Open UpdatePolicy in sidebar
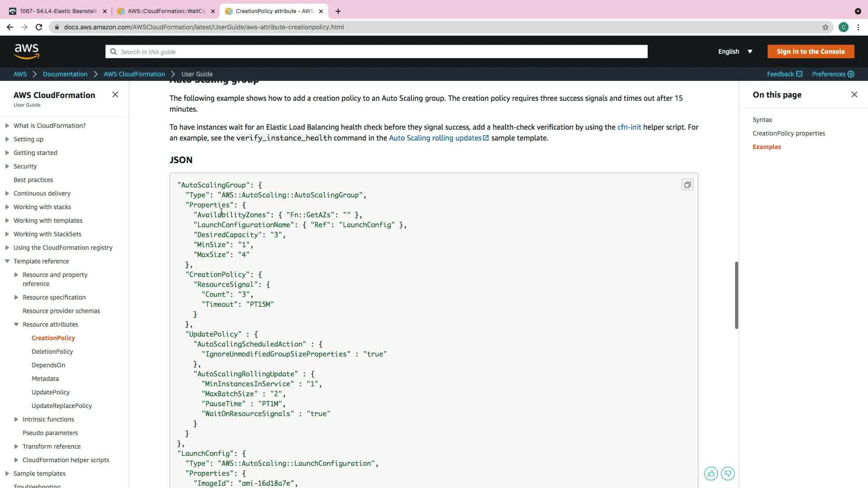 [x=51, y=392]
